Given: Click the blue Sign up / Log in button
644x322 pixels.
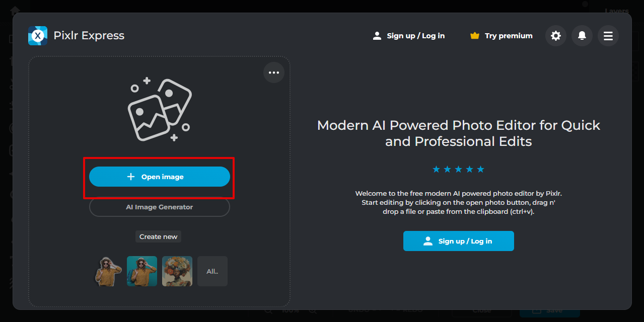Looking at the screenshot, I should pos(458,241).
